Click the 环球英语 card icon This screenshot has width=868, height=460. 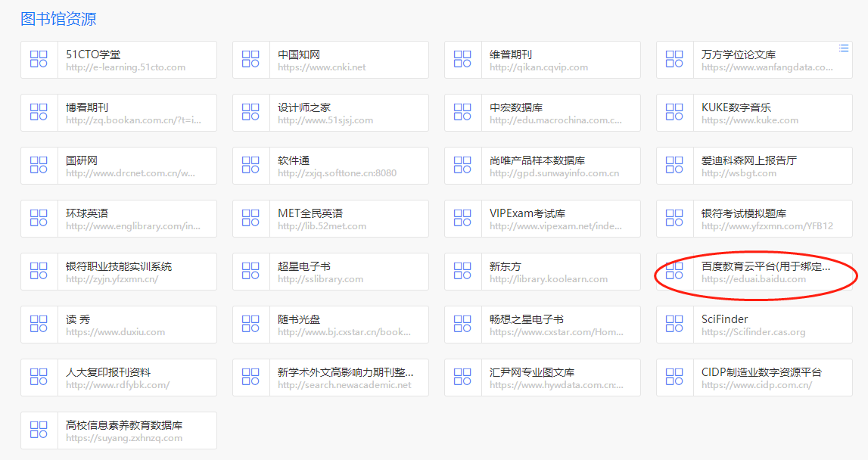point(39,218)
